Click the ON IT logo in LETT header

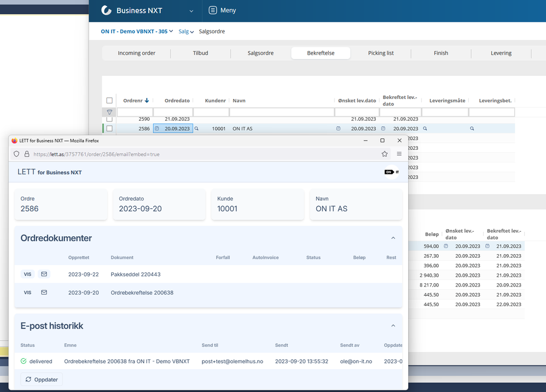pyautogui.click(x=392, y=172)
